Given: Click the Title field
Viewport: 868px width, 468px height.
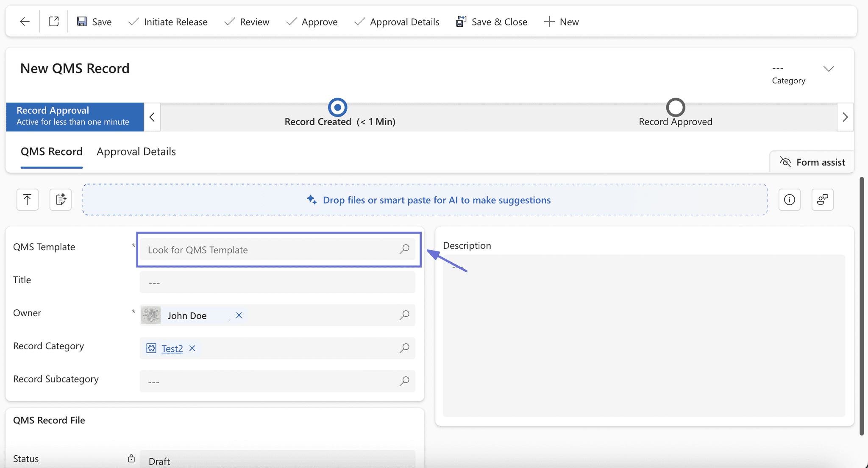Looking at the screenshot, I should (278, 282).
